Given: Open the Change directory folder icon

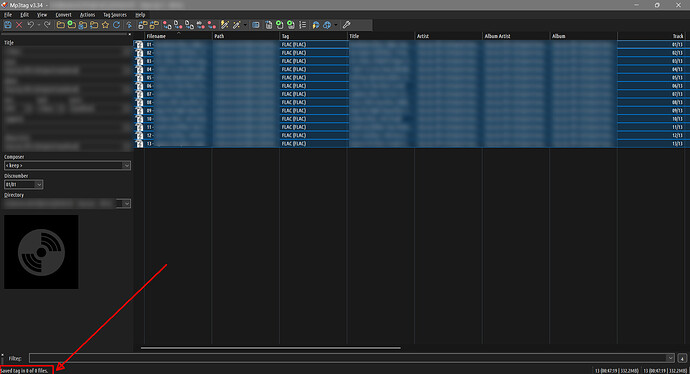Looking at the screenshot, I should point(60,25).
